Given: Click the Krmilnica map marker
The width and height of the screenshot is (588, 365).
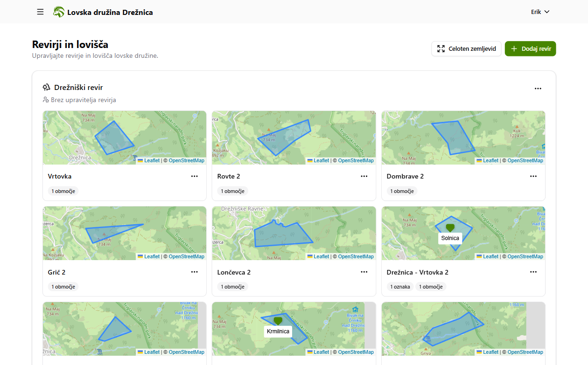Looking at the screenshot, I should coord(278,321).
